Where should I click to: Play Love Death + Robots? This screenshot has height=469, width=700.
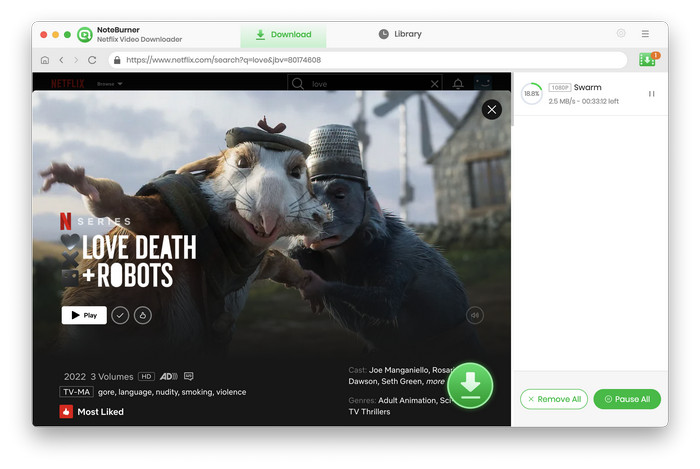click(x=84, y=315)
